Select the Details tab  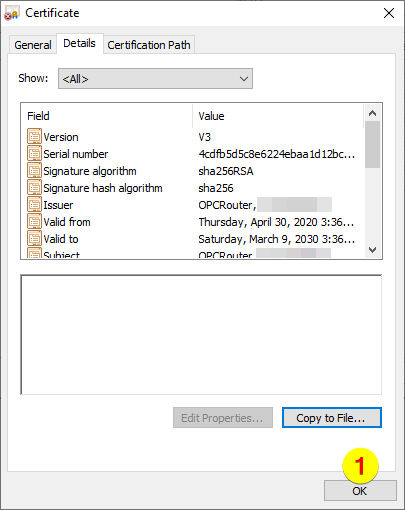pos(79,43)
